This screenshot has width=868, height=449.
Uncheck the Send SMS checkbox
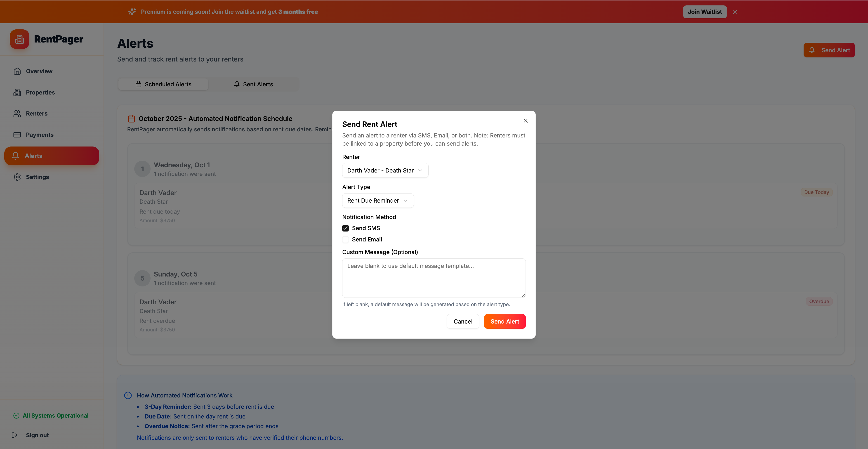(x=345, y=228)
